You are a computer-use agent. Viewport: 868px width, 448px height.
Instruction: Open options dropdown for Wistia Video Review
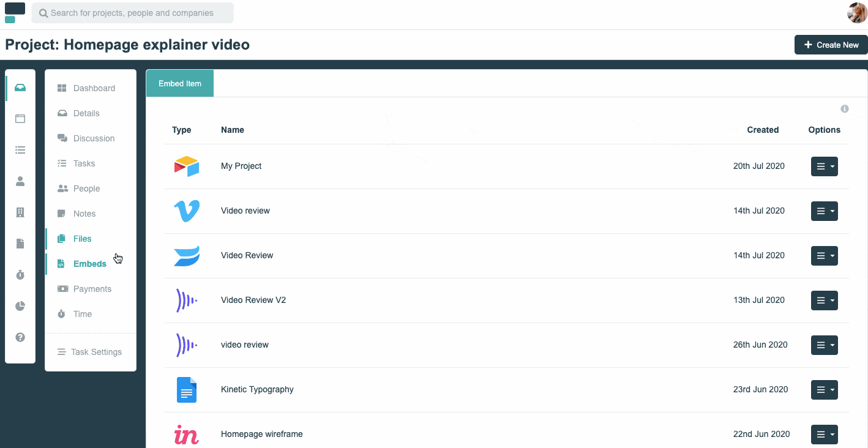(824, 256)
